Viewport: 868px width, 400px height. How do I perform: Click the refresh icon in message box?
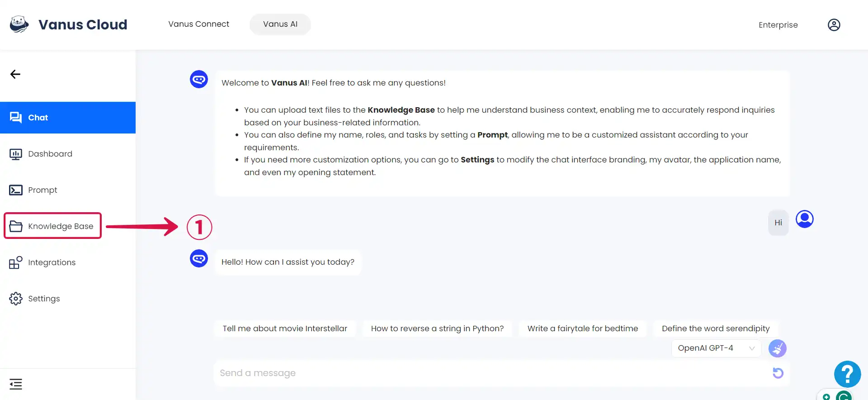(x=778, y=373)
